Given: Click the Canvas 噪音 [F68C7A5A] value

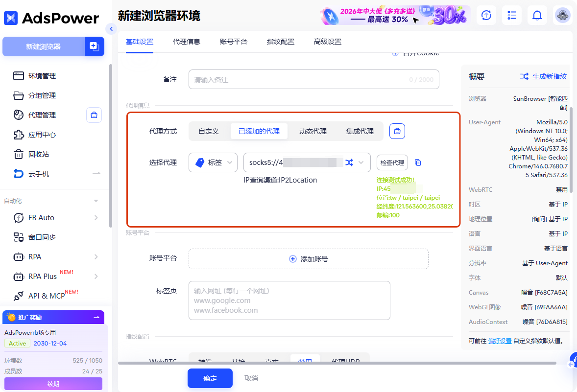Looking at the screenshot, I should [x=544, y=292].
